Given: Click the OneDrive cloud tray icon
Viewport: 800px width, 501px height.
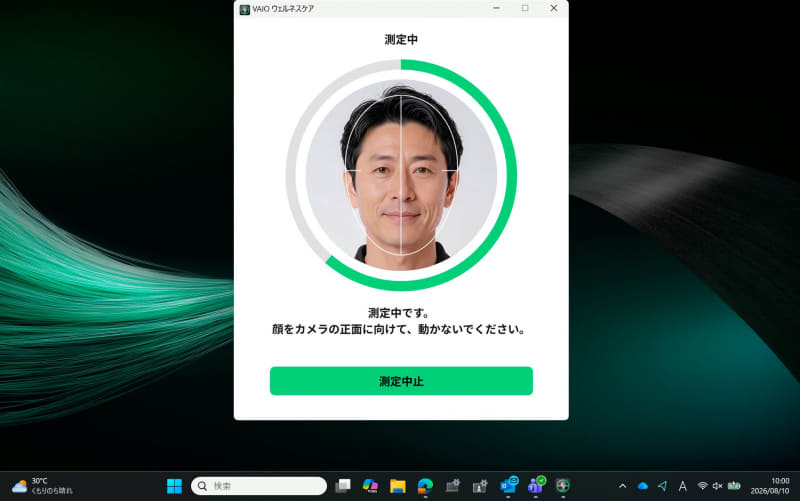Looking at the screenshot, I should (x=643, y=486).
